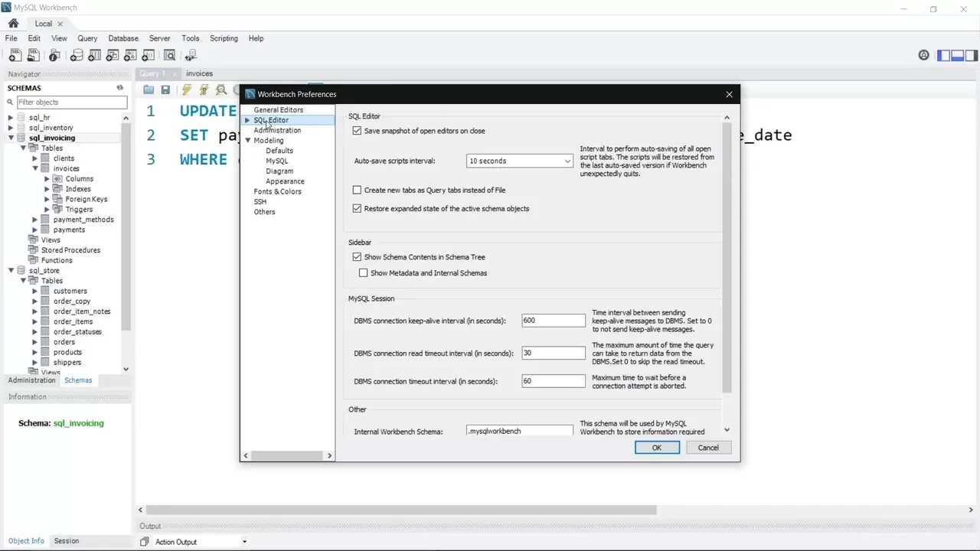Create a new table in the active schema

[94, 54]
